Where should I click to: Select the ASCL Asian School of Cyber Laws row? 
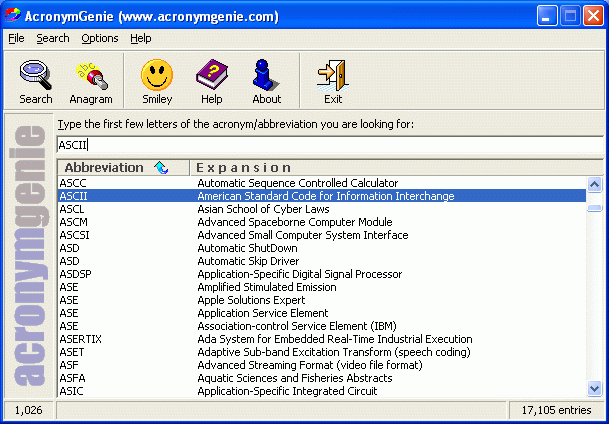tap(322, 209)
